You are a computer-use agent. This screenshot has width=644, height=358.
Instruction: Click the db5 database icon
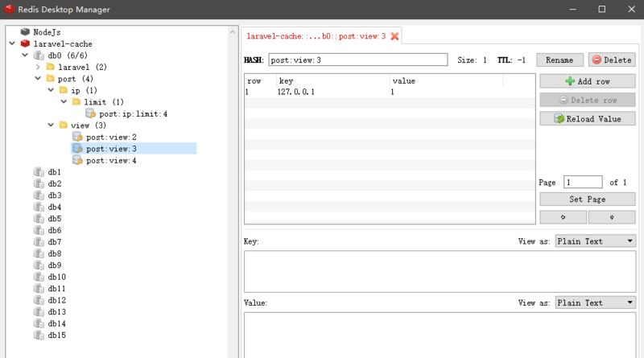click(x=39, y=219)
